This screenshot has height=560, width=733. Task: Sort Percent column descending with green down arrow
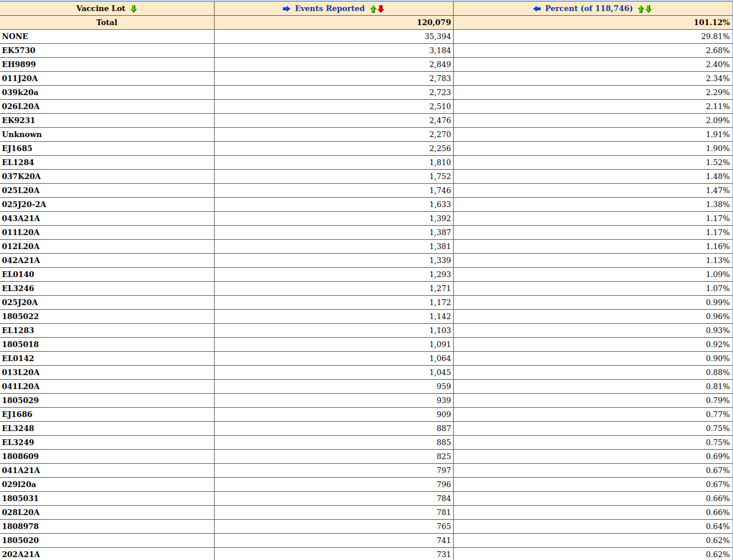(x=648, y=9)
